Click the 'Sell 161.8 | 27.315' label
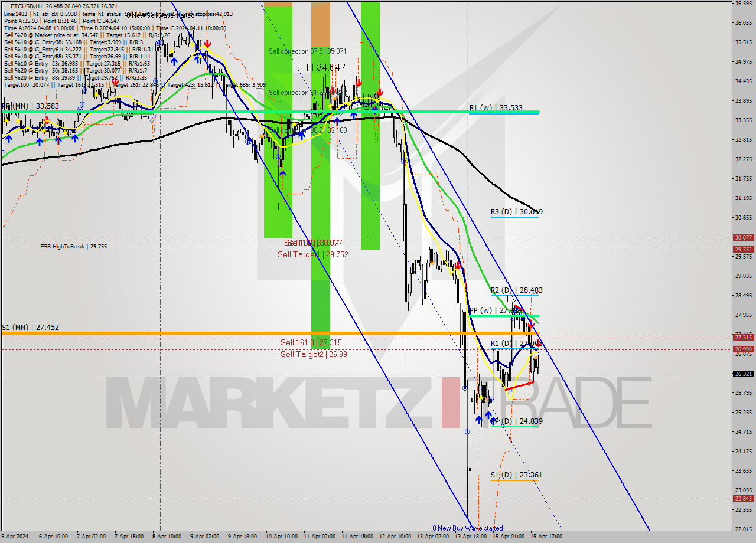This screenshot has width=756, height=543. (311, 342)
